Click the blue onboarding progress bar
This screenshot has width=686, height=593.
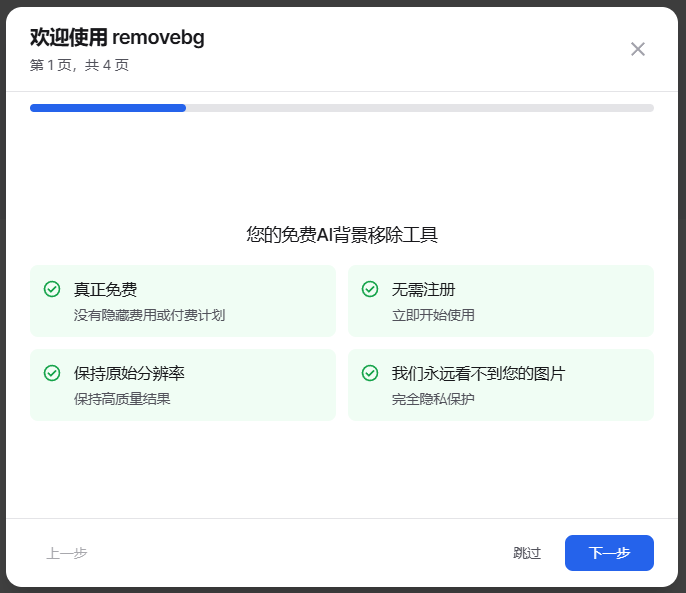pos(341,108)
